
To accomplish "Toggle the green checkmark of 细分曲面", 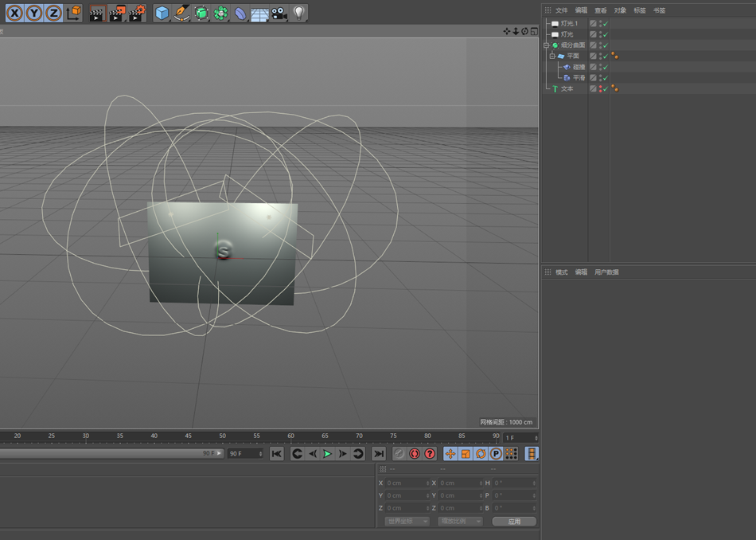I will (606, 45).
